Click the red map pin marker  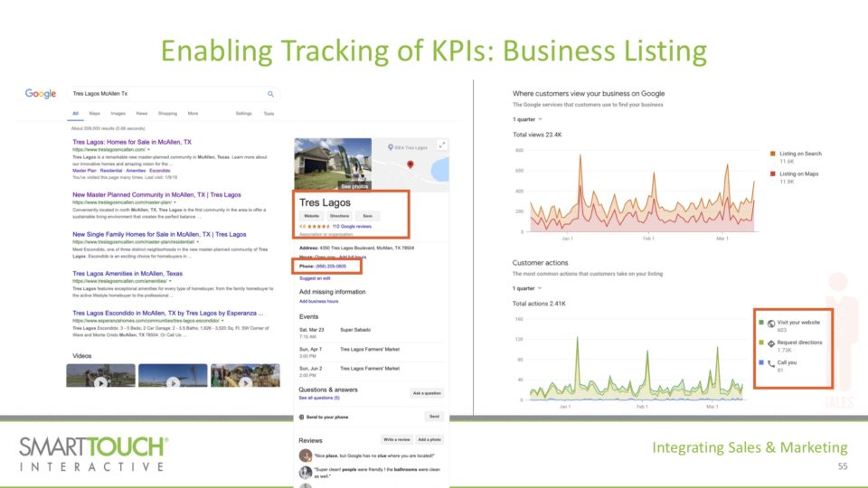click(x=410, y=164)
